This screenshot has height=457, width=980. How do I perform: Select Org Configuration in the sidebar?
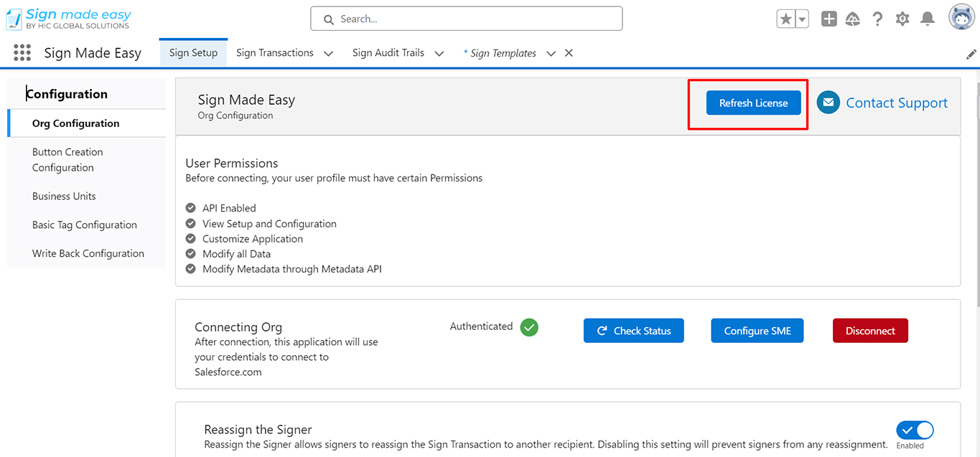(x=87, y=123)
